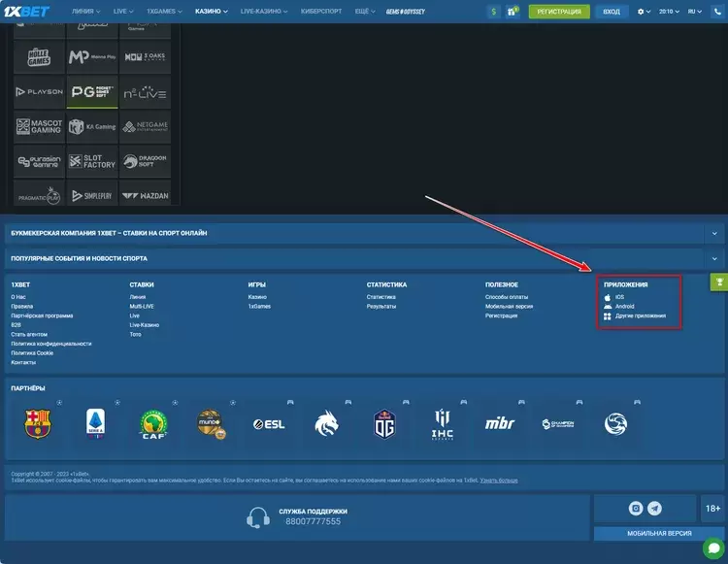Open the Партнёрская программа footer link
This screenshot has width=728, height=564.
42,315
